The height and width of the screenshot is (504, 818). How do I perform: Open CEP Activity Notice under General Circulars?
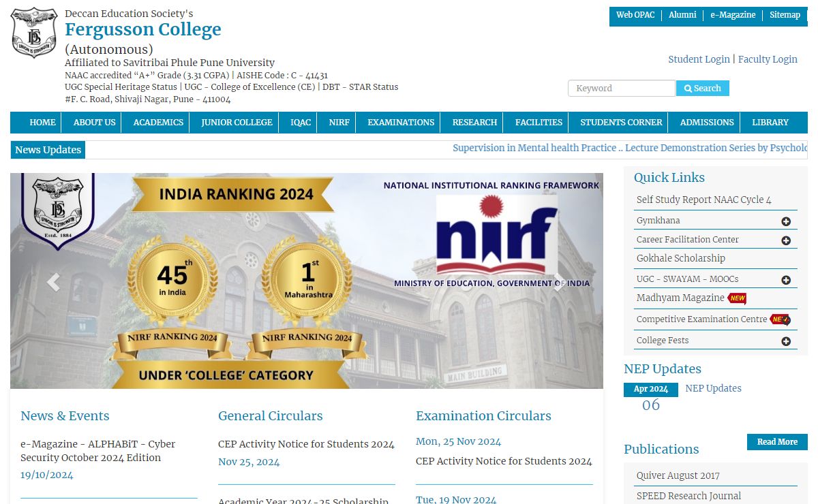pyautogui.click(x=306, y=444)
